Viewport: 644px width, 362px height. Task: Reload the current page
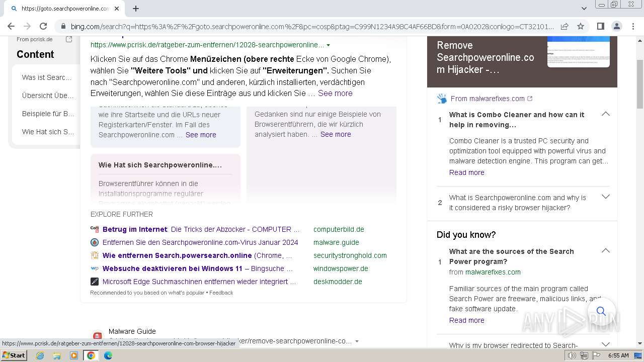(43, 26)
